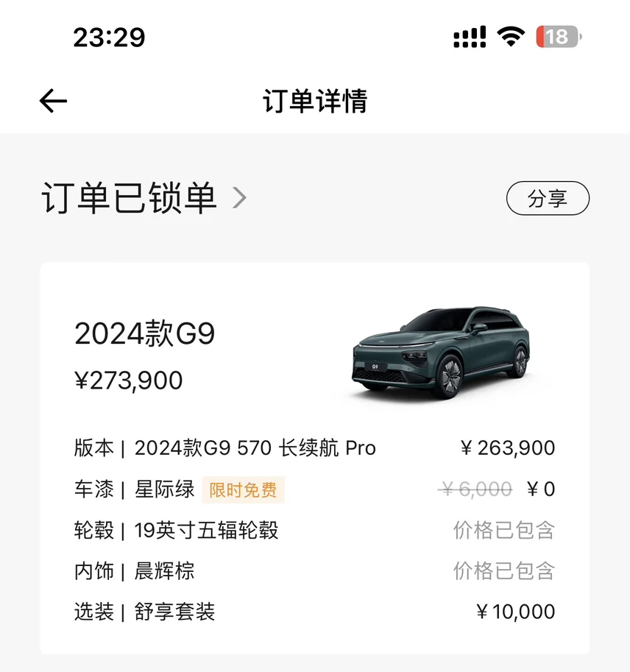Tap the cellular signal bars icon
Screen dimensions: 630x672
[x=469, y=36]
